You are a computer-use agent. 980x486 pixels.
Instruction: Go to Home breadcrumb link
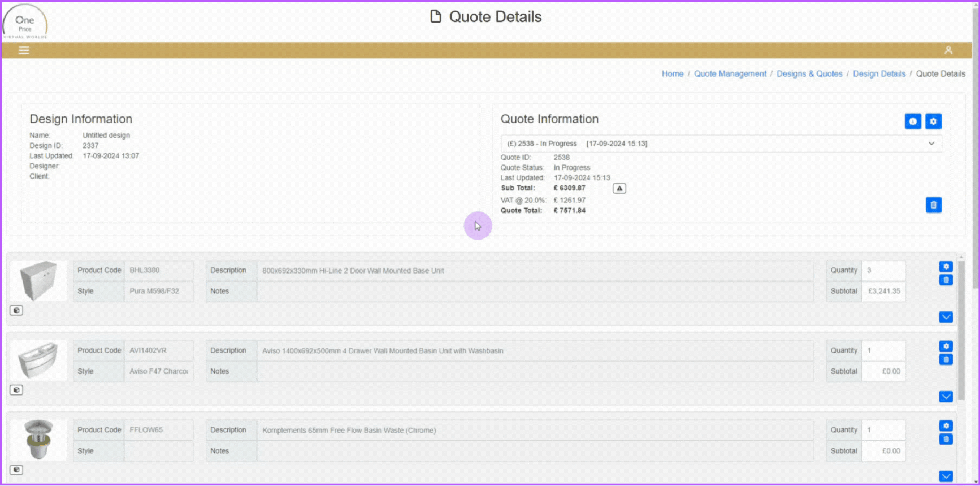click(x=673, y=74)
